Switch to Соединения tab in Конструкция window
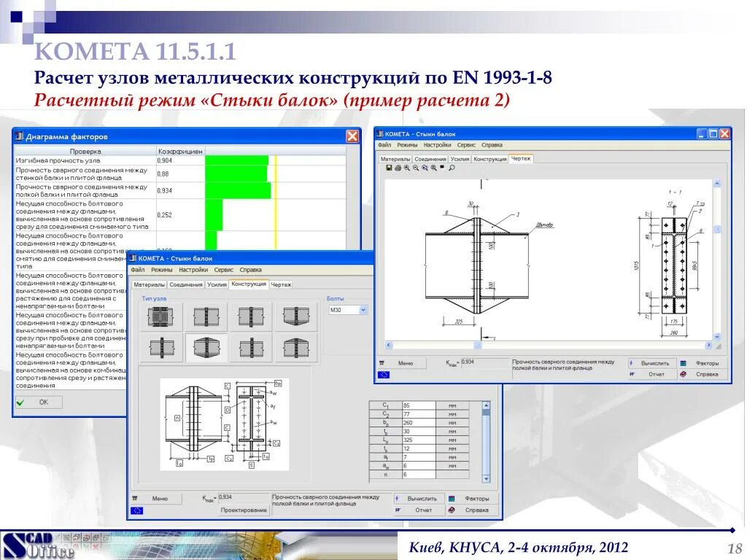The image size is (747, 560). pos(186,284)
